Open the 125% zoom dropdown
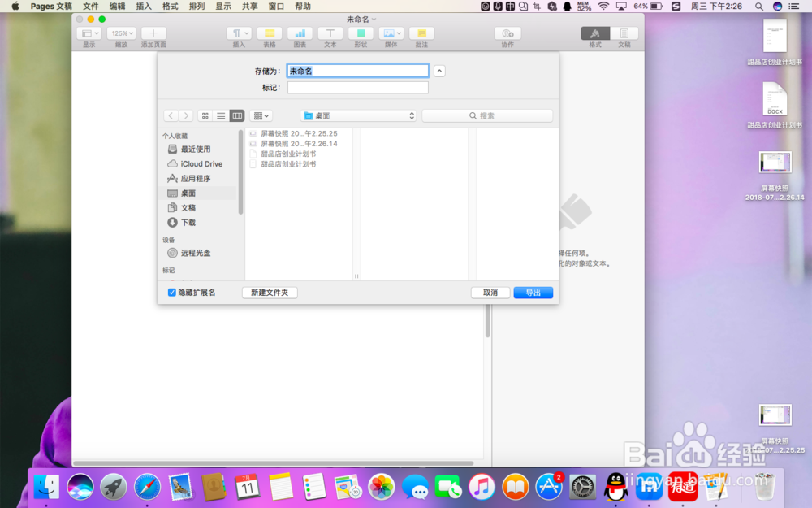812x508 pixels. pyautogui.click(x=122, y=33)
